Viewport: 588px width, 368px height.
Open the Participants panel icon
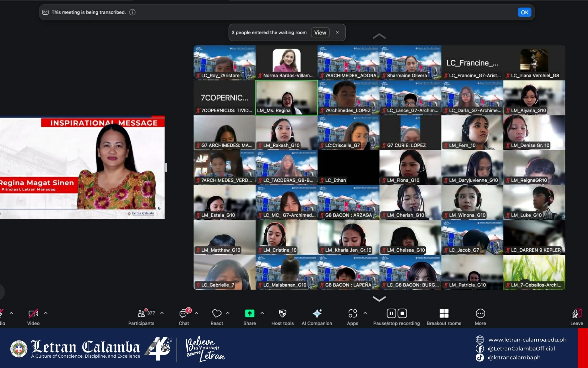click(x=141, y=314)
